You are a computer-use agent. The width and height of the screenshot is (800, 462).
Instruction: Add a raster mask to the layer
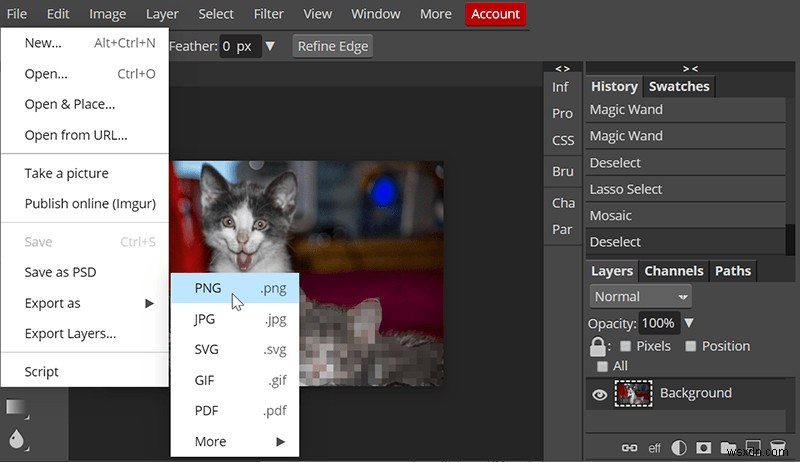pyautogui.click(x=704, y=448)
